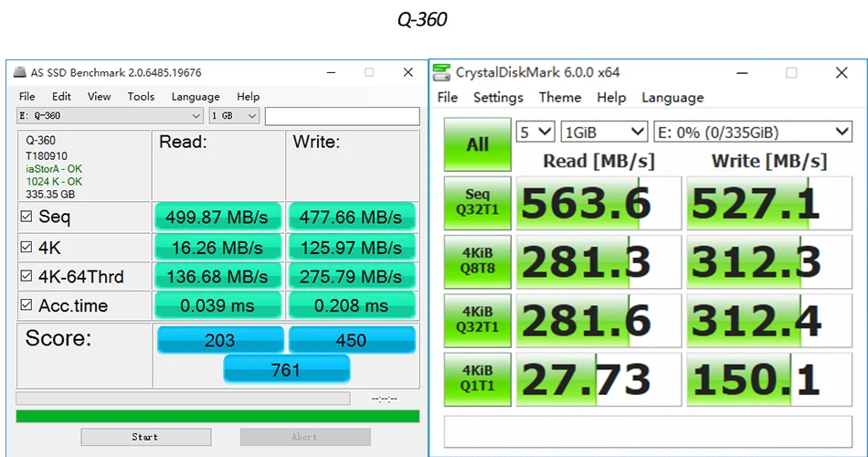This screenshot has width=868, height=457.
Task: Open Edit menu in AS SSD Benchmark
Action: tap(61, 96)
